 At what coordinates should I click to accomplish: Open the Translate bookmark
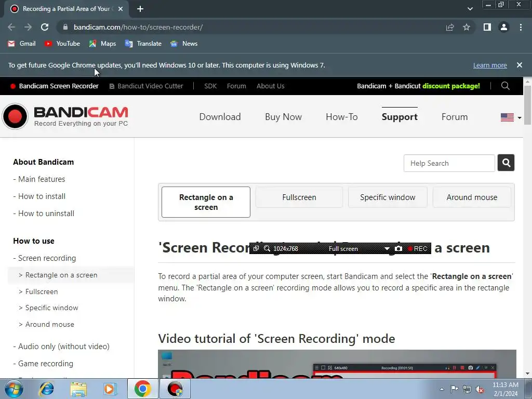(x=143, y=44)
